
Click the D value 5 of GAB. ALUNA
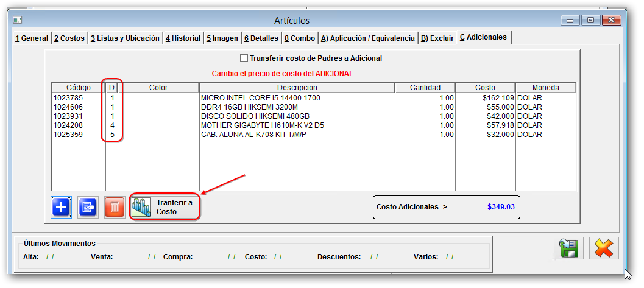pyautogui.click(x=111, y=134)
